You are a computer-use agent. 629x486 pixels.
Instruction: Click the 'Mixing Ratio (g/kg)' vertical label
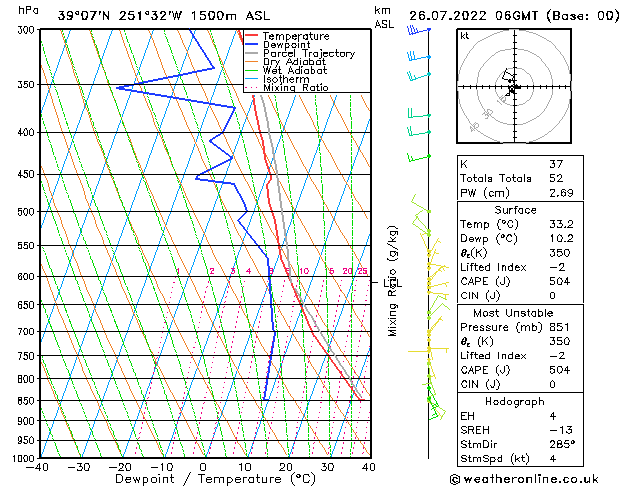click(x=393, y=281)
